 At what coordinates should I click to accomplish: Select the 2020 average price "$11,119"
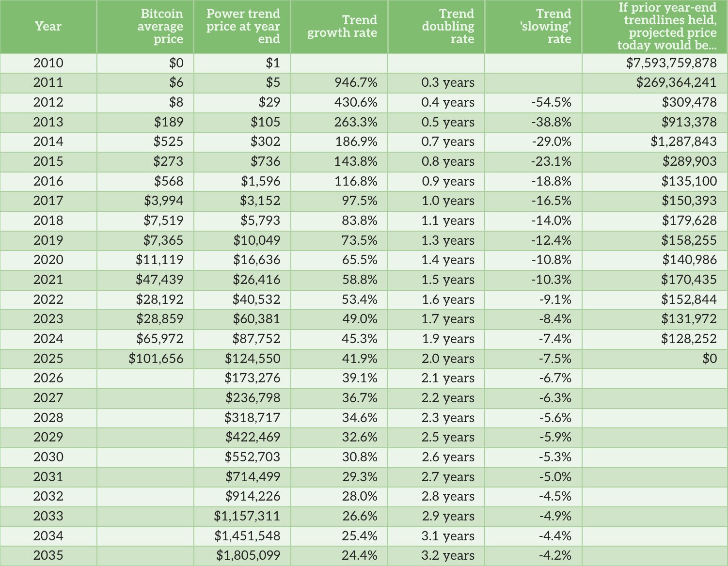coord(160,260)
